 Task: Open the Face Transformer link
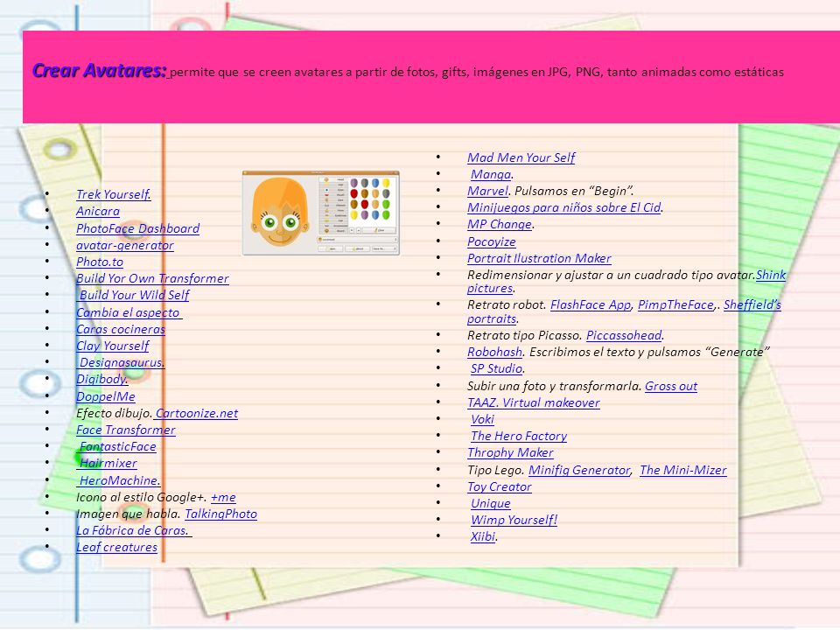click(126, 430)
